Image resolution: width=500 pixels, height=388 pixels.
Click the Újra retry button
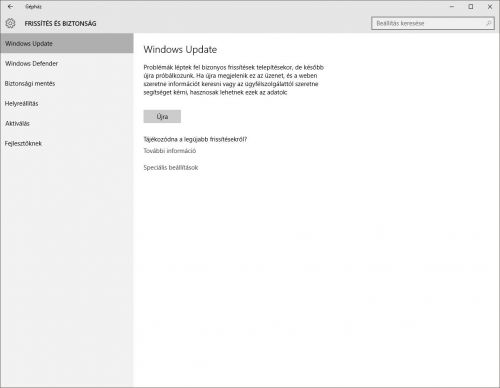tap(162, 116)
